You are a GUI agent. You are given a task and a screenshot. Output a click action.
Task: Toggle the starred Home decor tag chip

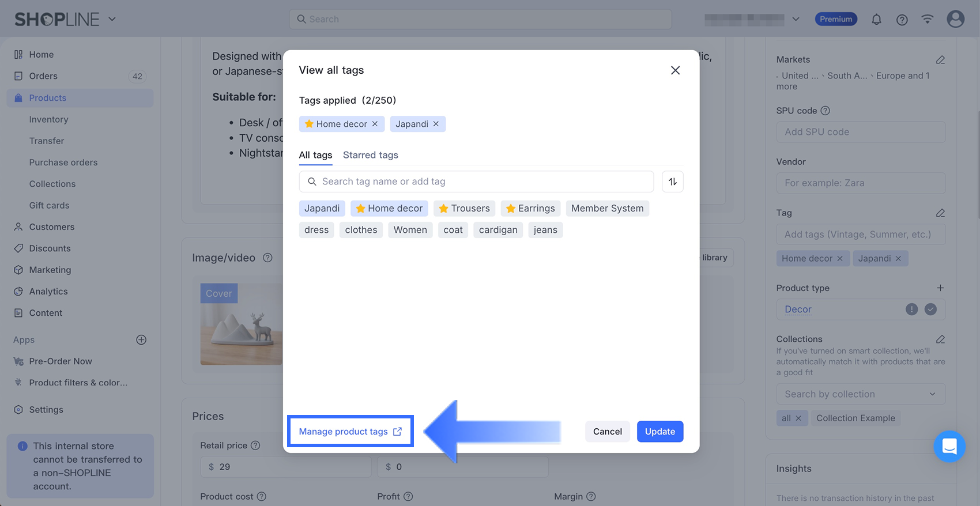click(x=389, y=209)
